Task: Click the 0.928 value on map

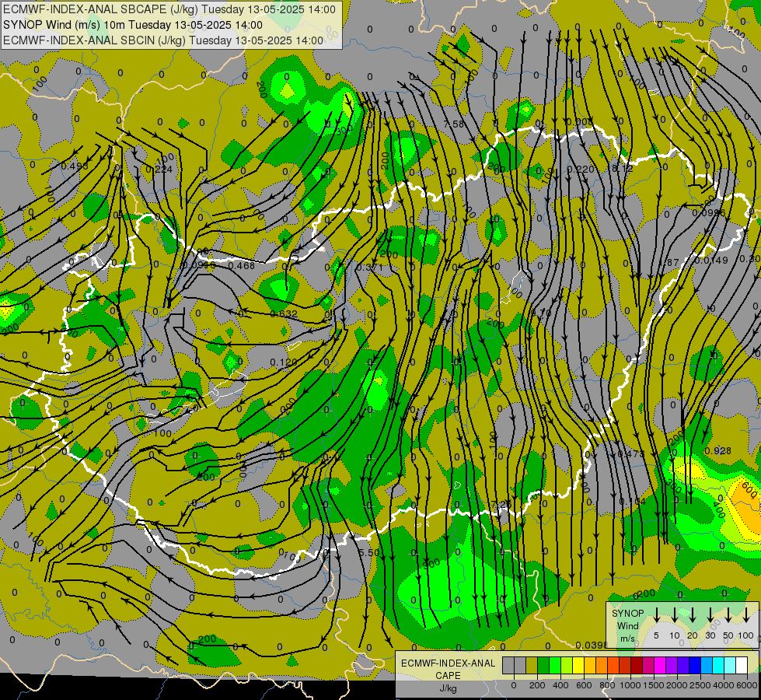Action: tap(717, 451)
